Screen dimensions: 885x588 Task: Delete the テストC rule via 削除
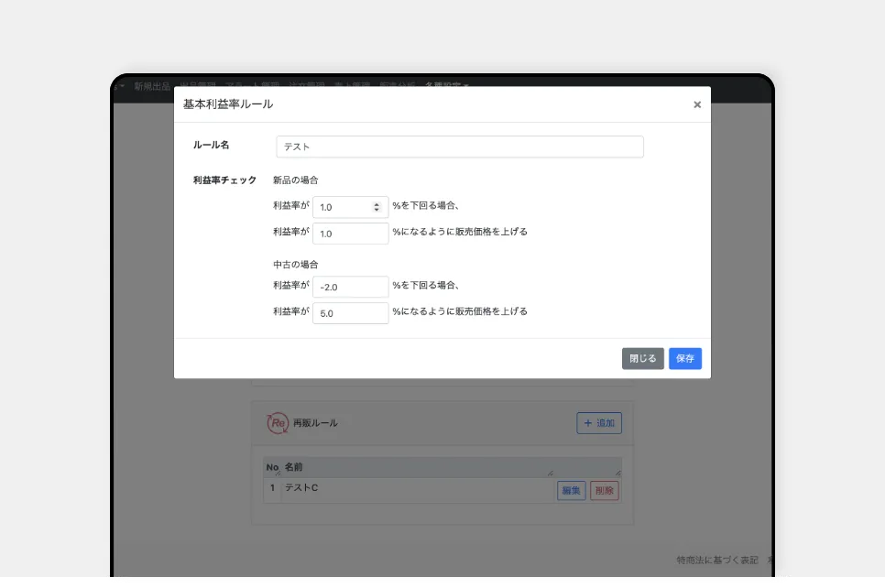pyautogui.click(x=605, y=491)
